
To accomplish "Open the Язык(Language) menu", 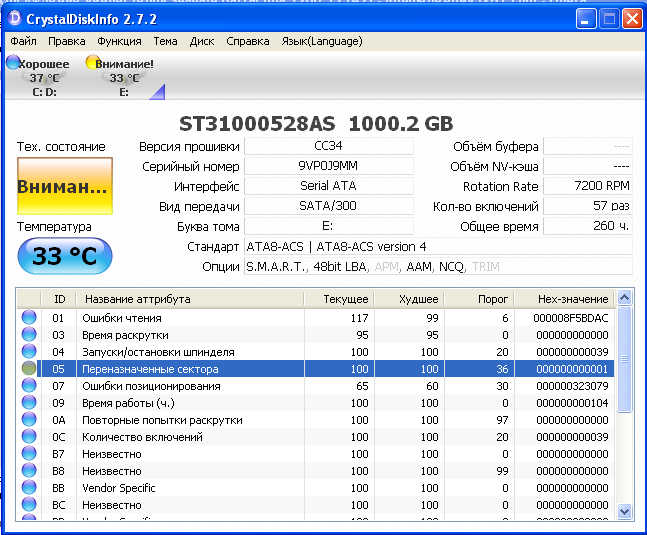I will pos(322,41).
